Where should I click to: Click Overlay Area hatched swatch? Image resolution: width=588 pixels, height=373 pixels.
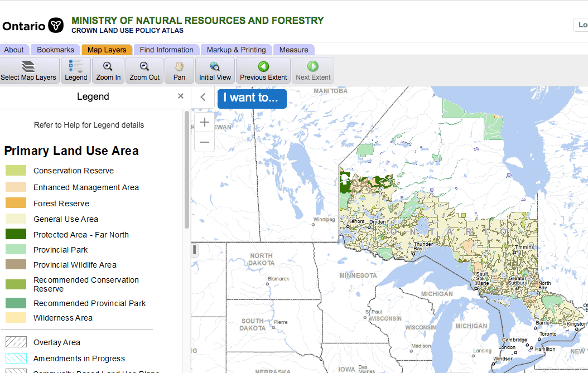point(16,342)
